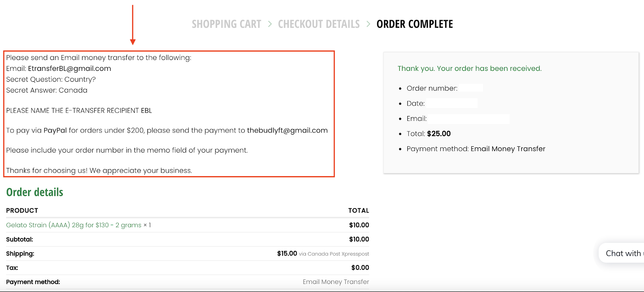Click chevron after Shopping Cart breadcrumb

[x=270, y=24]
